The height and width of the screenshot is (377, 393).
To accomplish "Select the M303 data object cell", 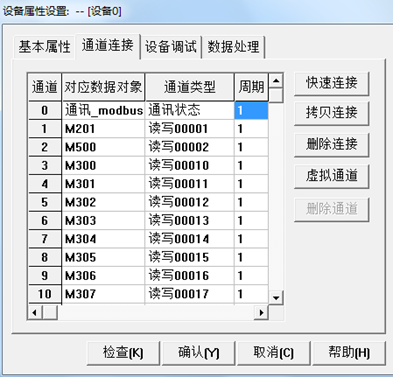I will [x=103, y=220].
